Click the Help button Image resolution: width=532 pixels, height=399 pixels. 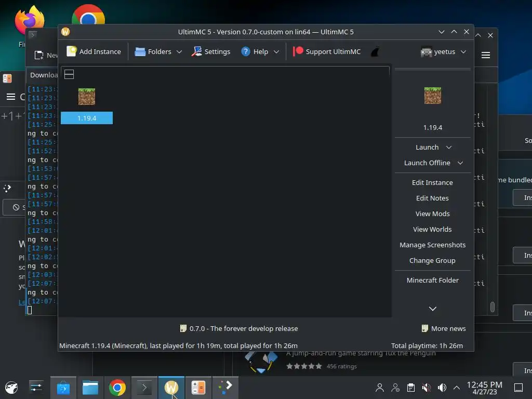[x=255, y=51]
